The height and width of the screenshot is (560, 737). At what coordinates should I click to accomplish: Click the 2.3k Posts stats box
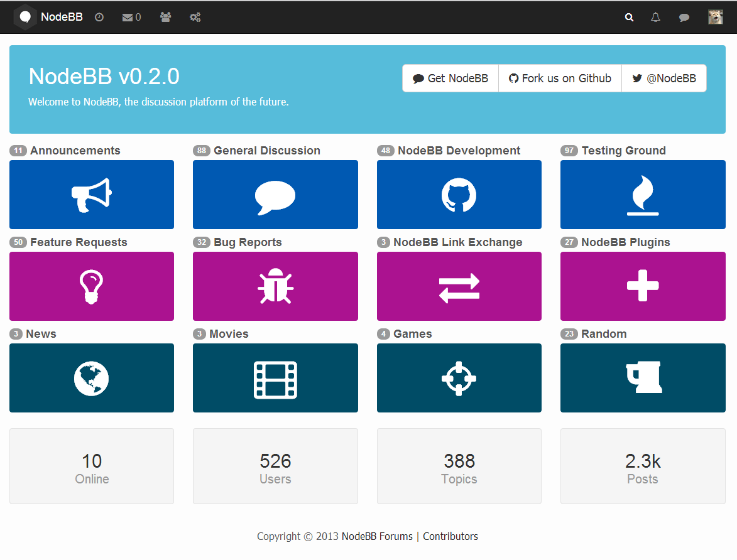[x=643, y=466]
